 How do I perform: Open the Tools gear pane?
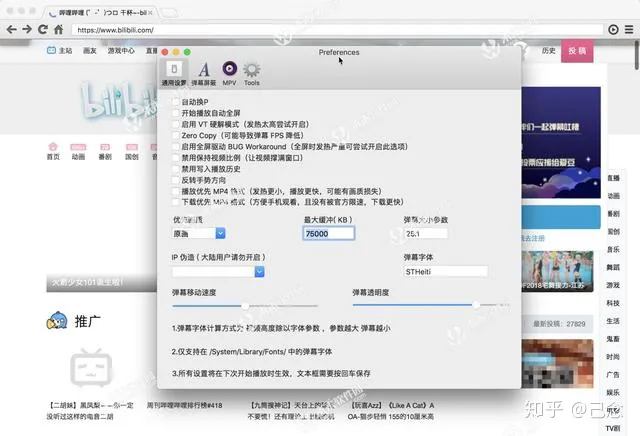(252, 73)
